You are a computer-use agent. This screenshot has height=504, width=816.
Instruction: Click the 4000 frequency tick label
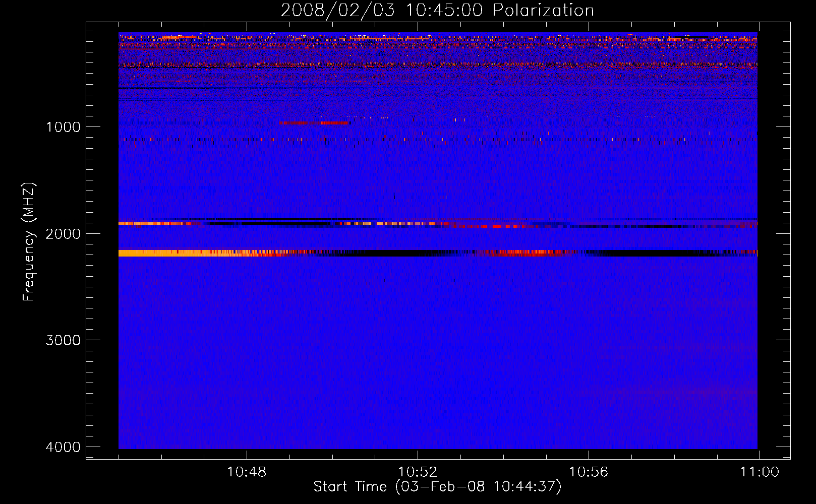coord(63,447)
